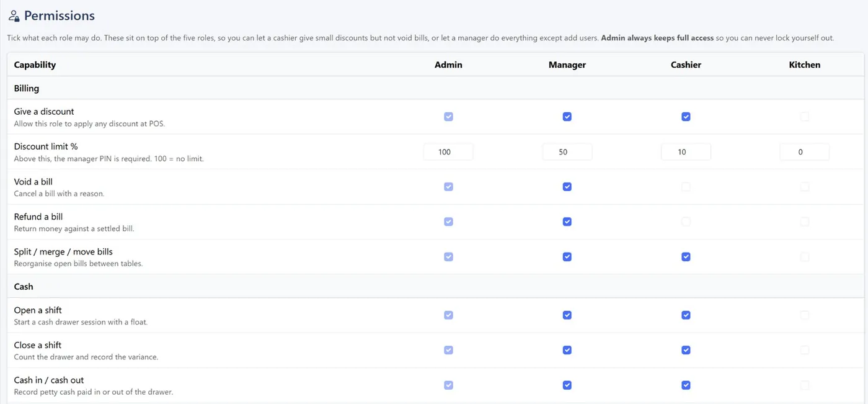The height and width of the screenshot is (404, 868).
Task: Toggle Admin checkbox for Refund a bill
Action: [x=448, y=222]
